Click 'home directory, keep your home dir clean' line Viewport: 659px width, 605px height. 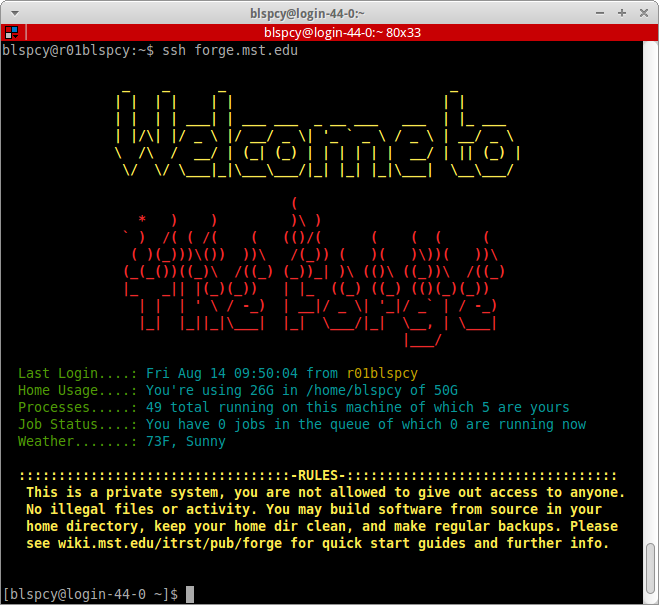click(x=322, y=526)
